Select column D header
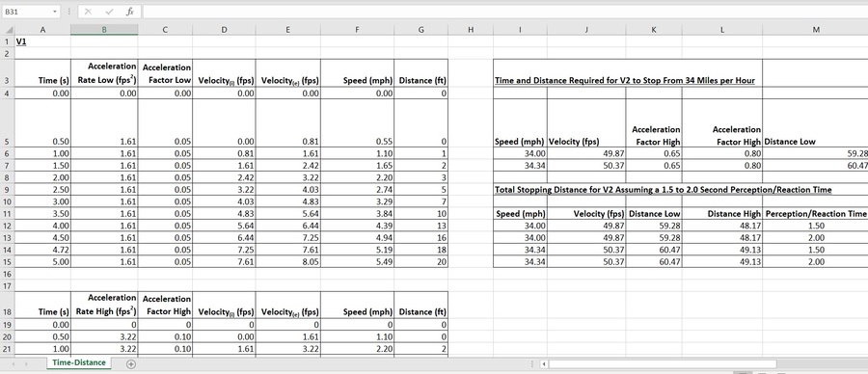868x374 pixels. point(224,31)
